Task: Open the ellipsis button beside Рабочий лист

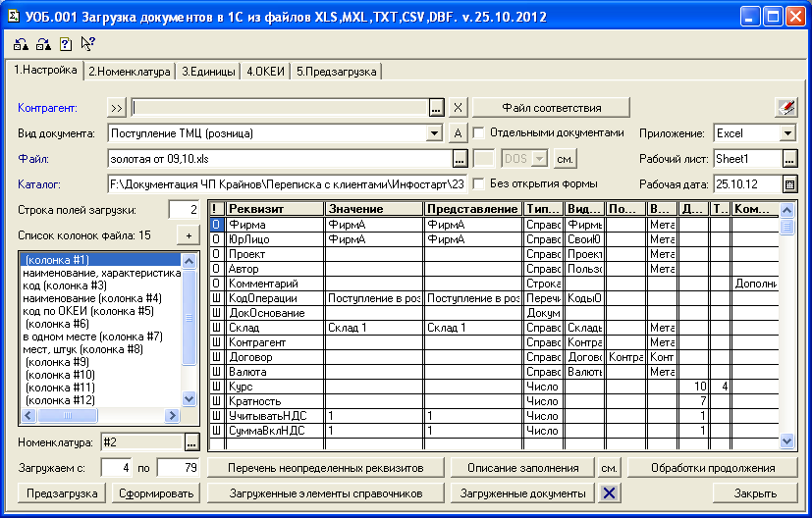Action: 789,159
